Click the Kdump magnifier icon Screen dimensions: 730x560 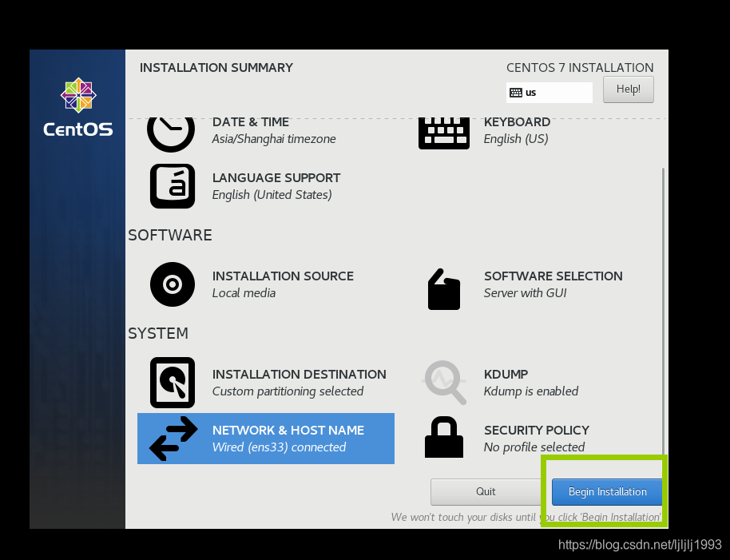(x=444, y=382)
